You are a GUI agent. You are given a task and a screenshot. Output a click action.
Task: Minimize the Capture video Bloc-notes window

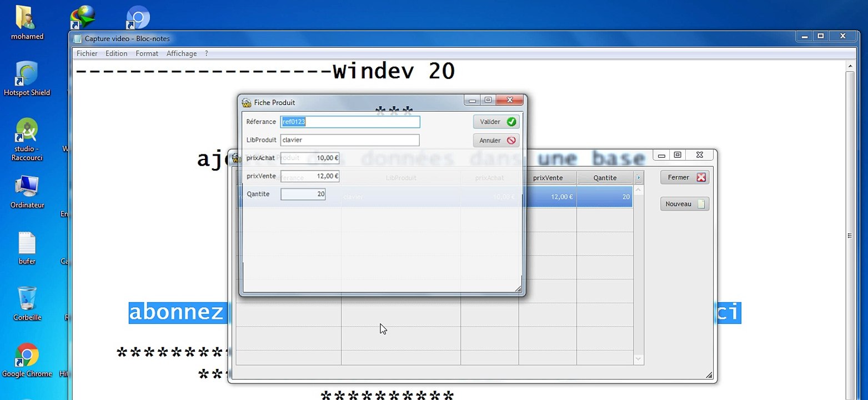pyautogui.click(x=804, y=36)
